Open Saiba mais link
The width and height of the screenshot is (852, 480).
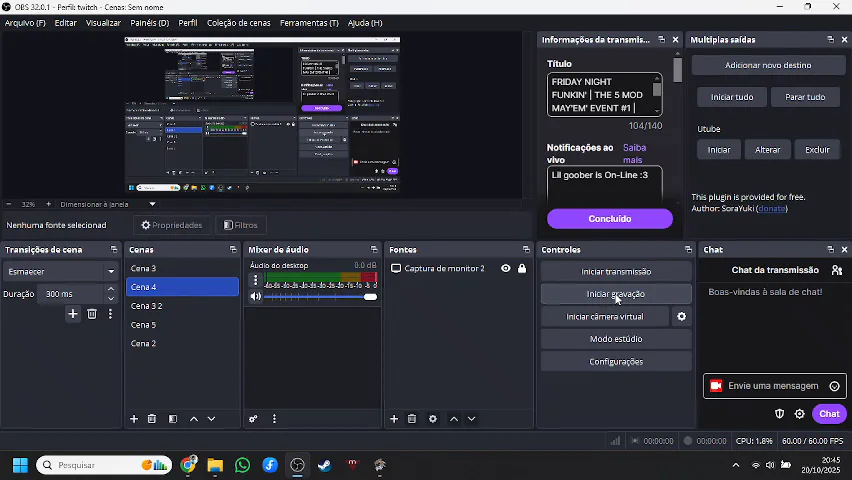click(634, 153)
